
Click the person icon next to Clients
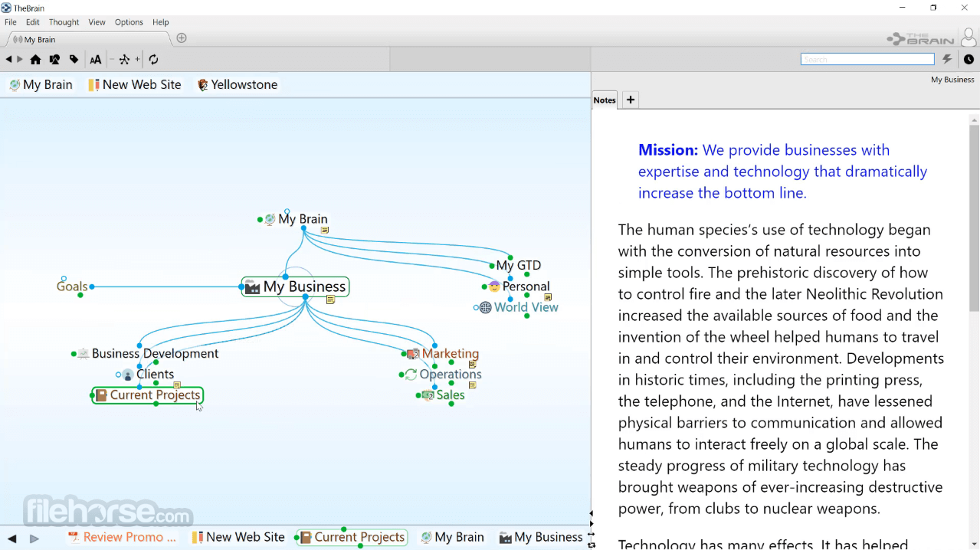click(128, 375)
